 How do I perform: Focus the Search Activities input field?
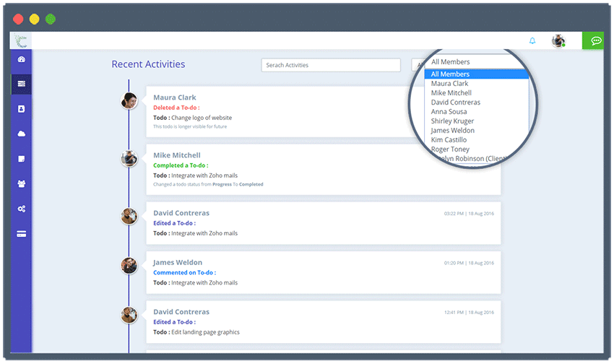point(331,65)
